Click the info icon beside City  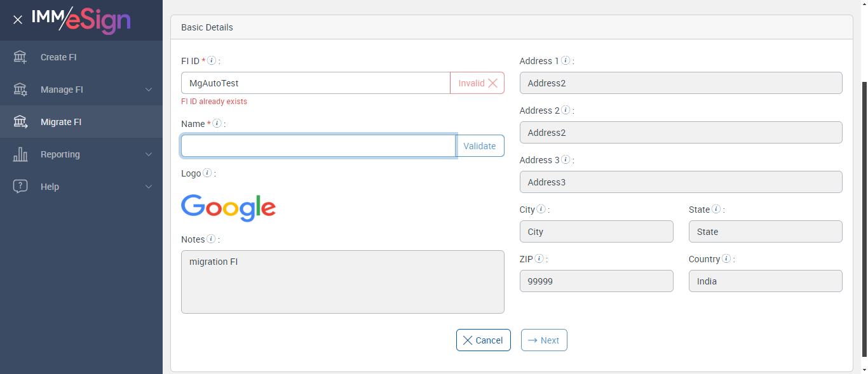[x=541, y=210]
